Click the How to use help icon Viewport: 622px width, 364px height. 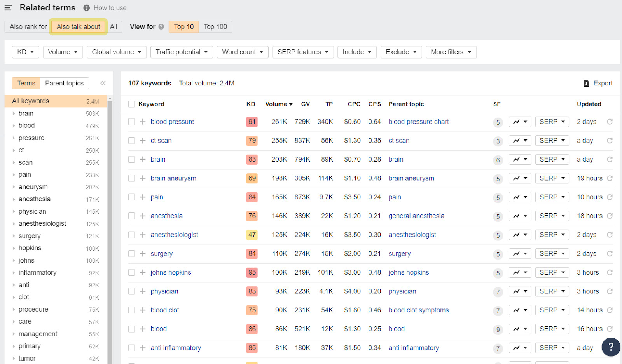(87, 8)
